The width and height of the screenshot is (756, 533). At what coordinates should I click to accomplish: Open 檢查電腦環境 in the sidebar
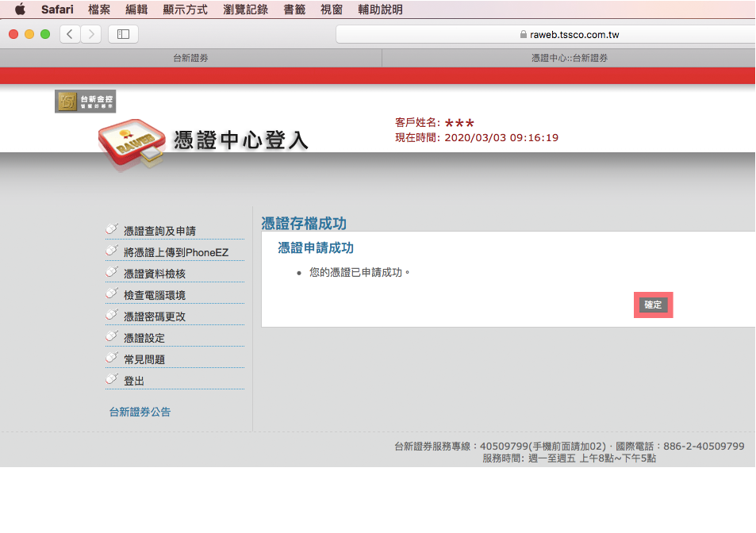tap(155, 295)
